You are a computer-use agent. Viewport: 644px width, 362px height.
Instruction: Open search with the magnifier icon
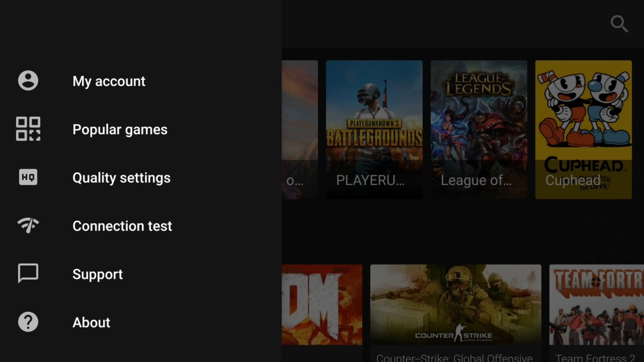point(619,24)
